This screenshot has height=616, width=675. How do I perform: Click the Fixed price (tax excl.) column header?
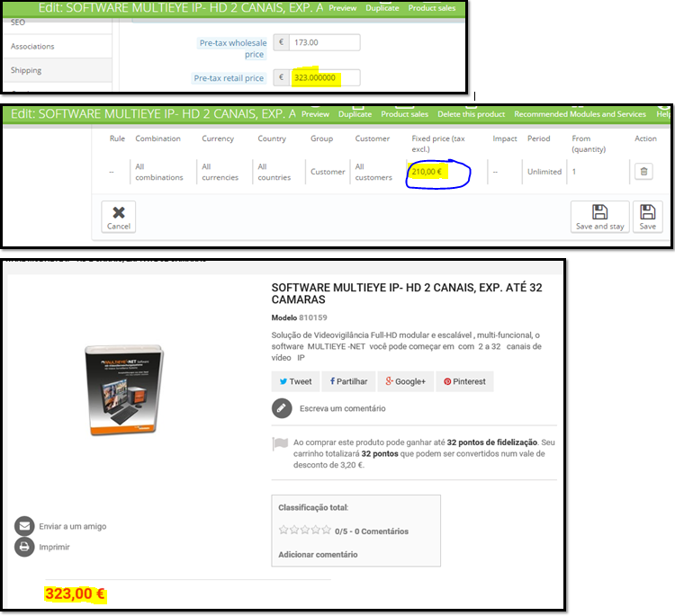(x=437, y=144)
